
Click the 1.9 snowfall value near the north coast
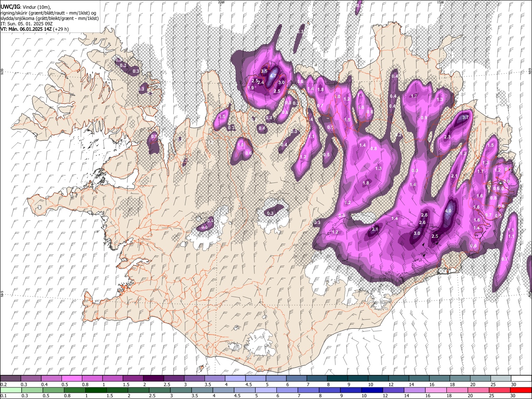251,88
